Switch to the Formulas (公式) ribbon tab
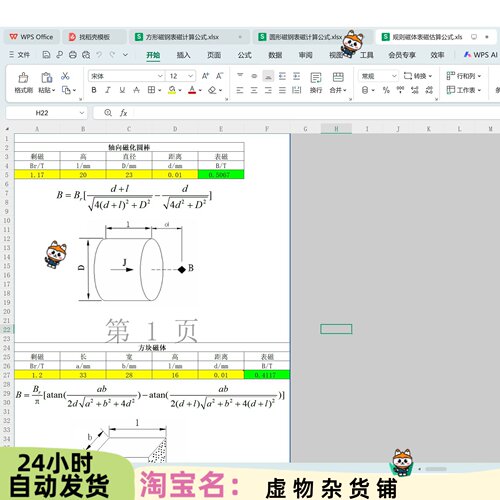The width and height of the screenshot is (500, 500). (245, 55)
